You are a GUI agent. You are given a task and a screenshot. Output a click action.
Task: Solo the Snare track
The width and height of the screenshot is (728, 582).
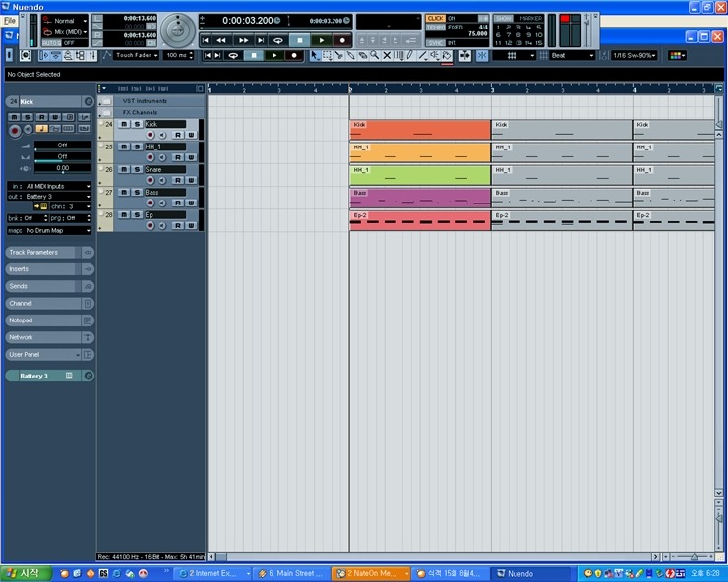click(x=137, y=169)
